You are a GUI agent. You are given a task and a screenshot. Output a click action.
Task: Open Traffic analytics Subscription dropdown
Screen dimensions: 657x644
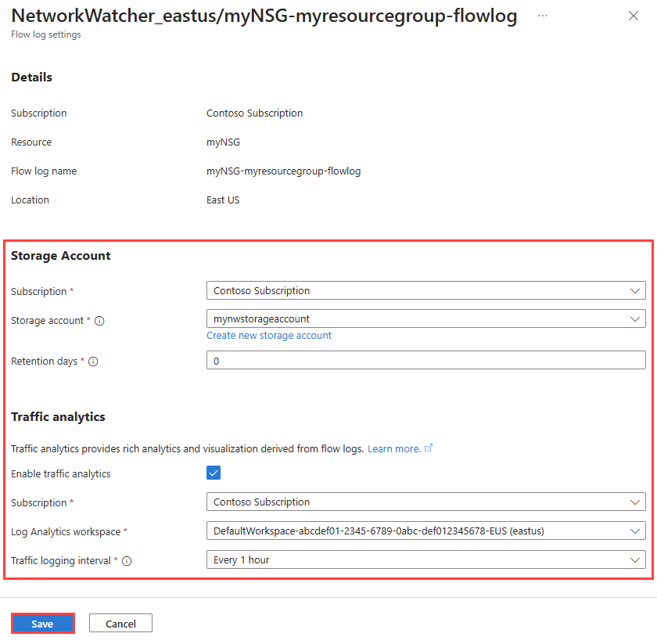[425, 502]
